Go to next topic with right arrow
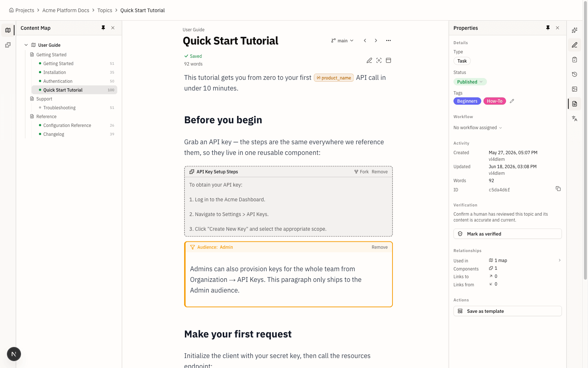588x368 pixels. pyautogui.click(x=376, y=40)
